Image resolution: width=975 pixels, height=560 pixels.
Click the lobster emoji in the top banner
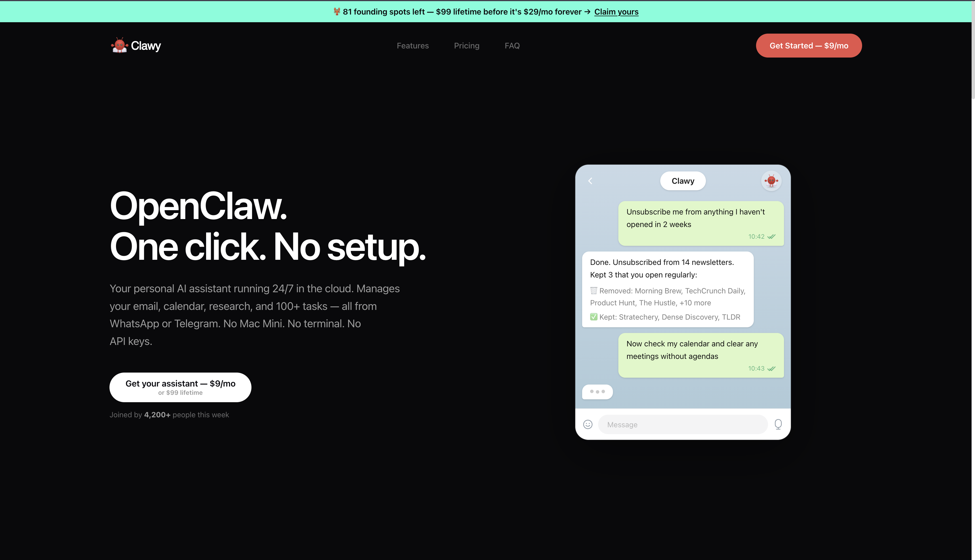[x=336, y=12]
